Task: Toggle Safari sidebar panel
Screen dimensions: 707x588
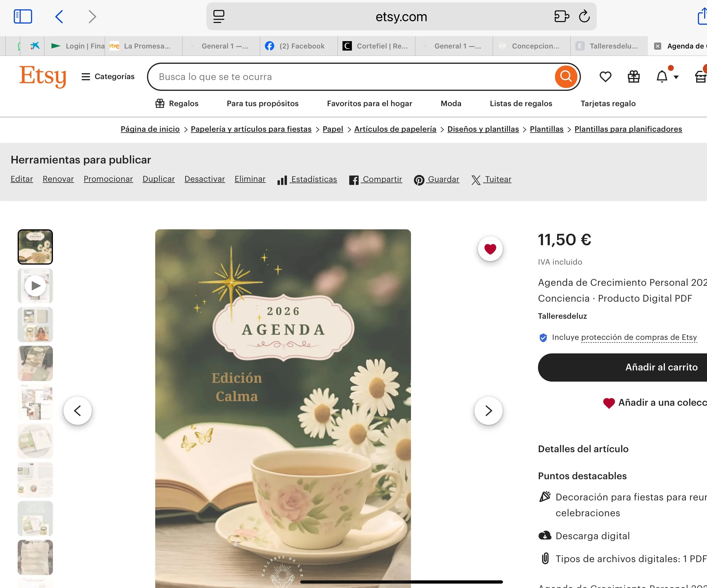Action: (23, 16)
